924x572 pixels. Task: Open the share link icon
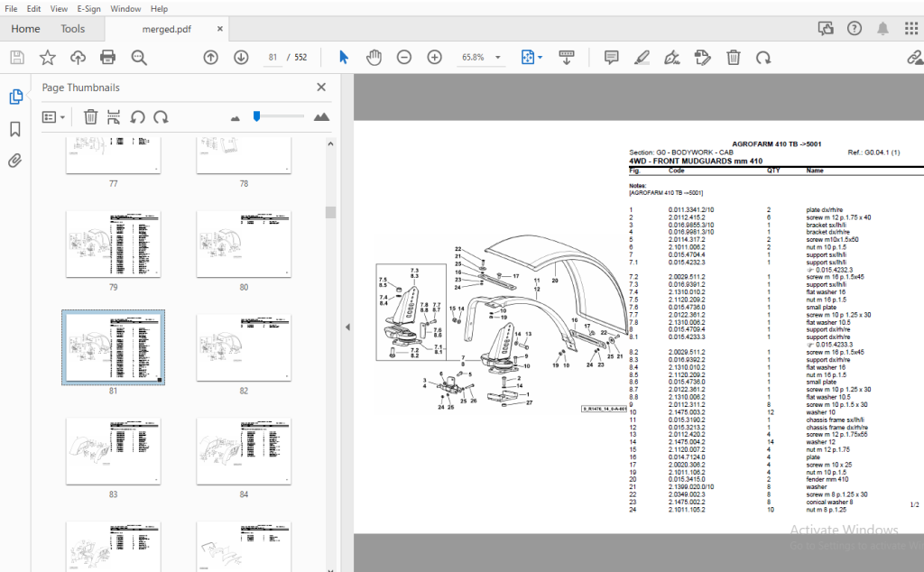pos(915,57)
